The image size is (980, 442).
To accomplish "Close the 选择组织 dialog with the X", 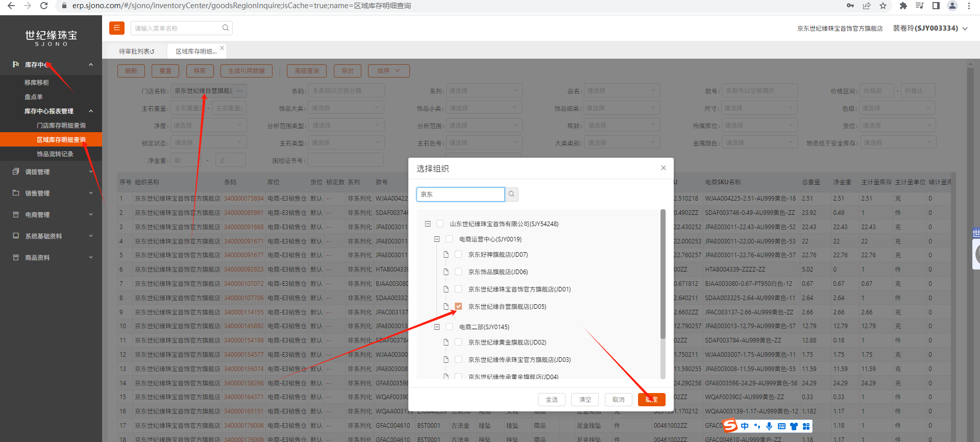I will pos(663,168).
